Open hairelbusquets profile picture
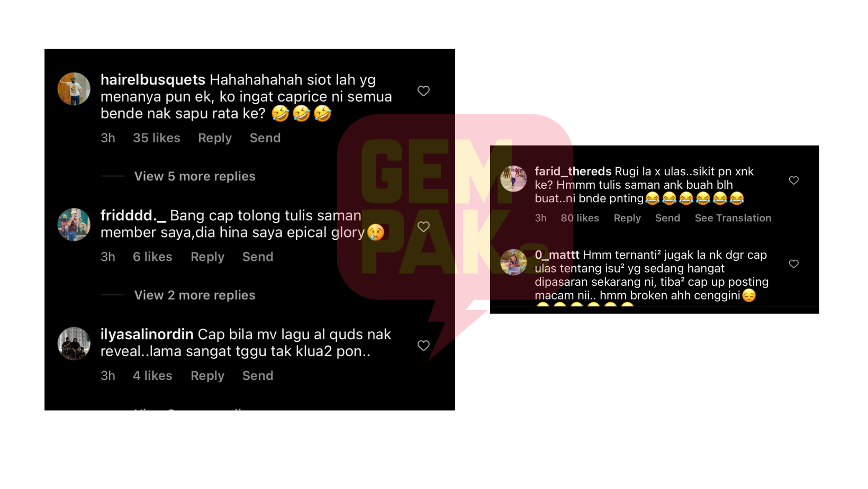Viewport: 868px width, 489px height. point(74,89)
